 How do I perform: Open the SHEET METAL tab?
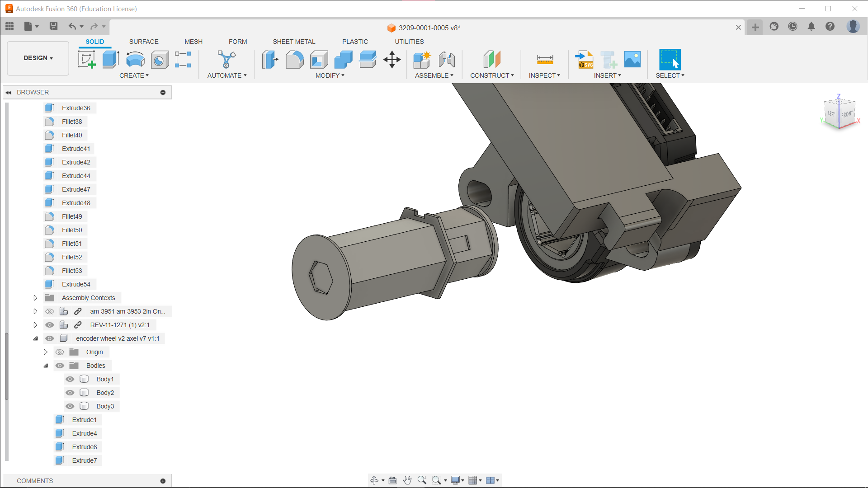point(294,42)
